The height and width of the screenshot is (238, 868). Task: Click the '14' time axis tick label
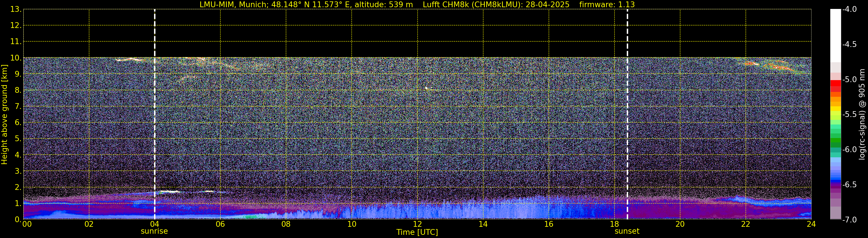(483, 224)
